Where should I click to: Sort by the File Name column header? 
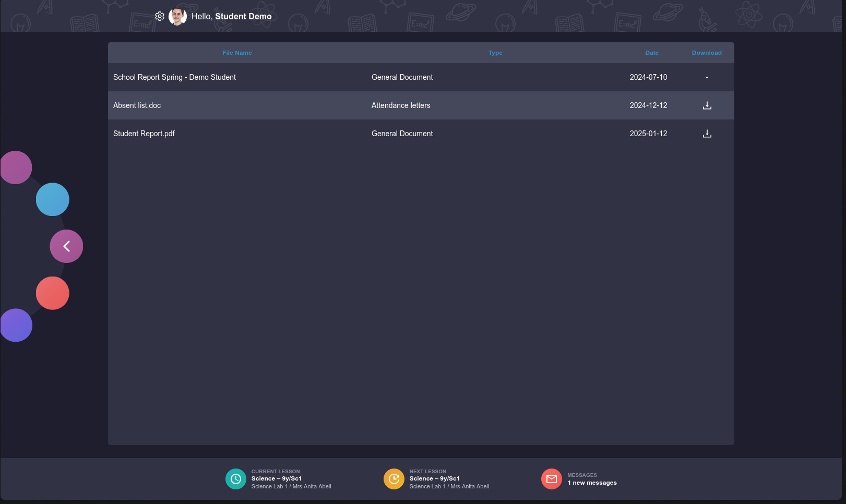point(237,53)
